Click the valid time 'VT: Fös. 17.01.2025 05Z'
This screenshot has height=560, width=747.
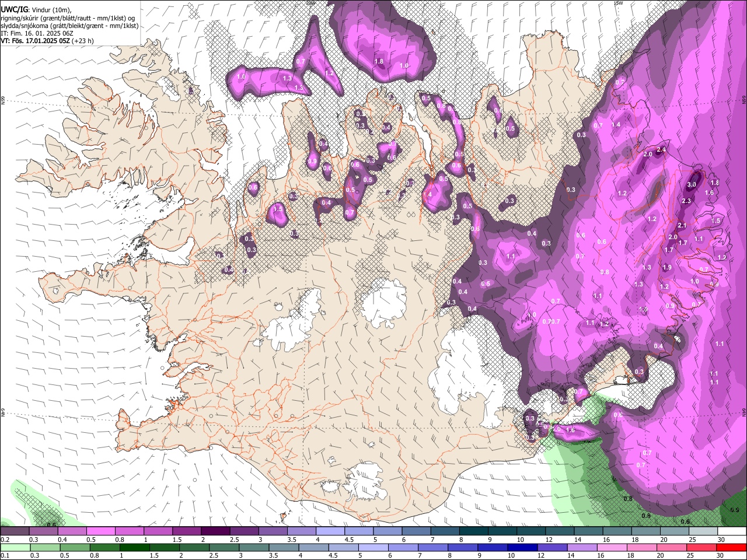[36, 41]
